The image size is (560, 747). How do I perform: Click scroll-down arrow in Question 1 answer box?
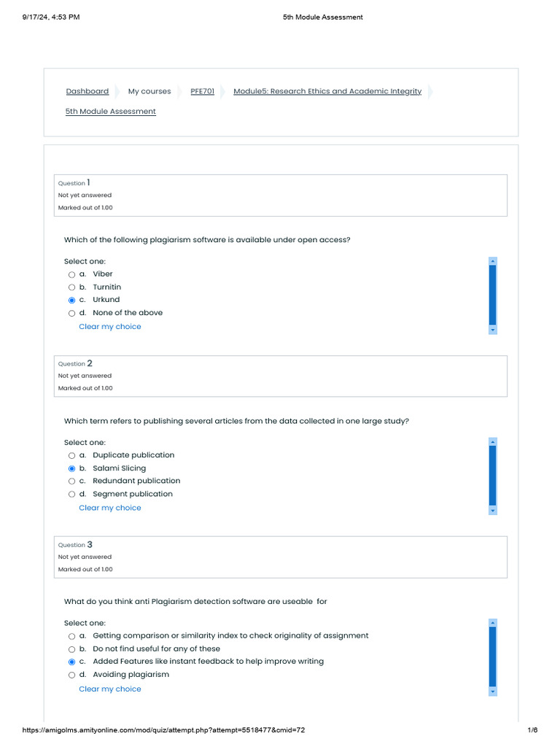(493, 330)
